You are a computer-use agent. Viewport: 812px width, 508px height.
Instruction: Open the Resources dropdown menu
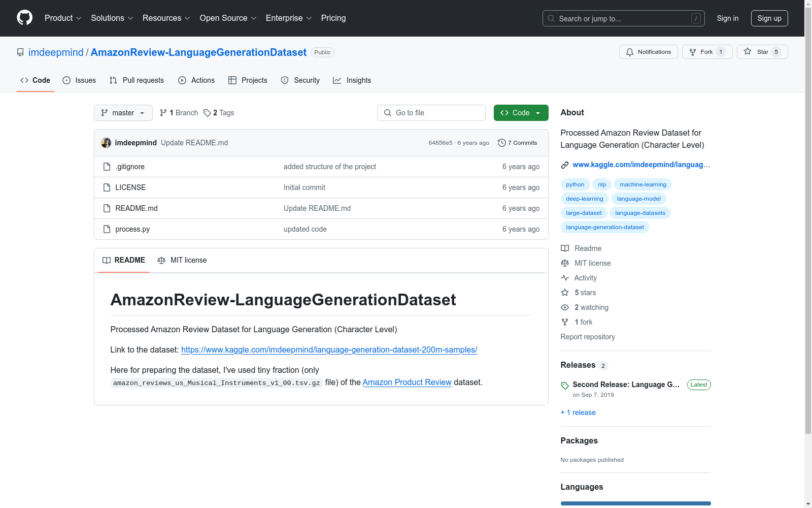166,18
